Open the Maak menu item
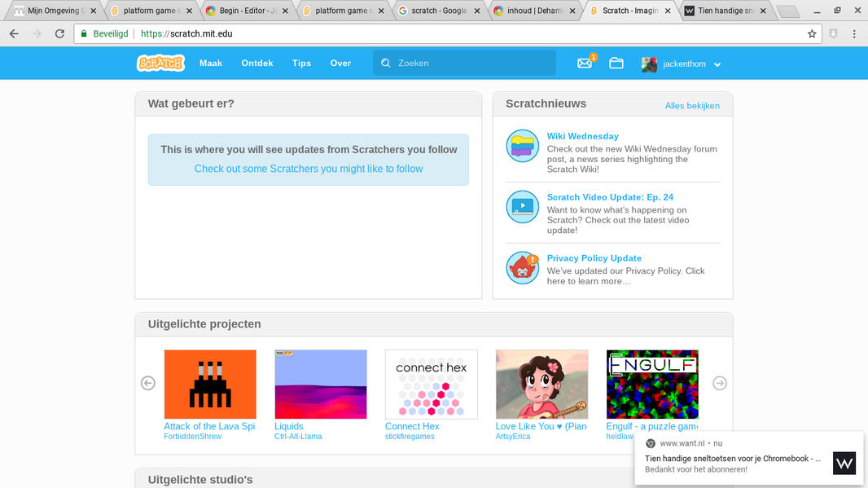The height and width of the screenshot is (488, 868). click(x=211, y=64)
